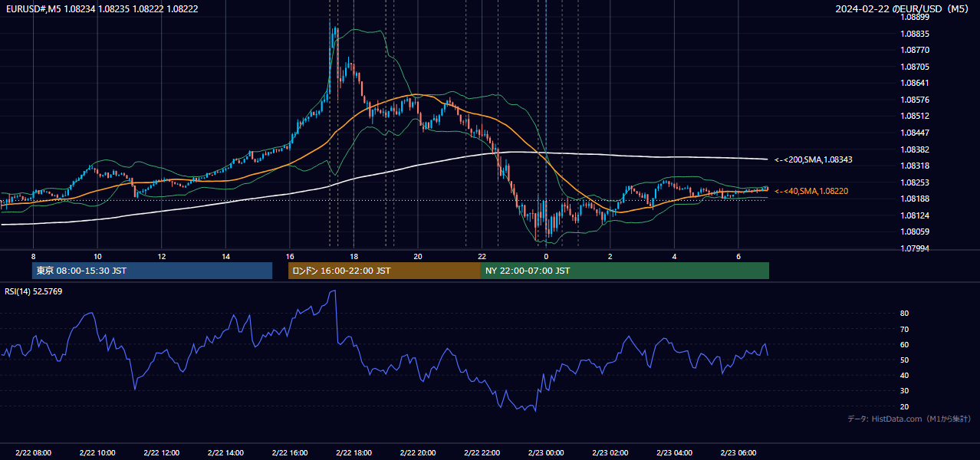Click hour label 8 under the price chart
Image resolution: width=980 pixels, height=460 pixels.
[x=33, y=256]
